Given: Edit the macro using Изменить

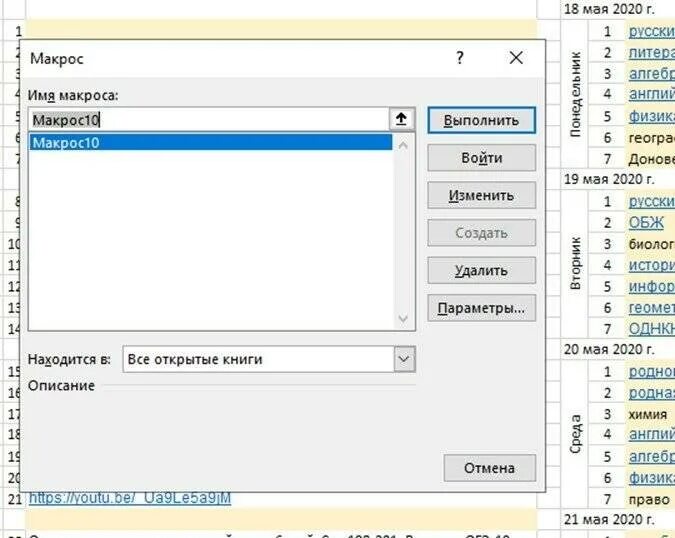Looking at the screenshot, I should tap(481, 195).
